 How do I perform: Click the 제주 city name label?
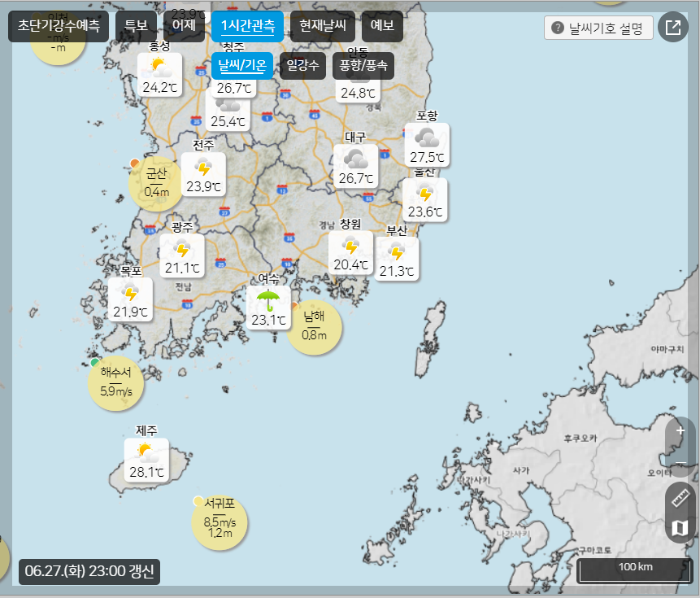coord(146,430)
